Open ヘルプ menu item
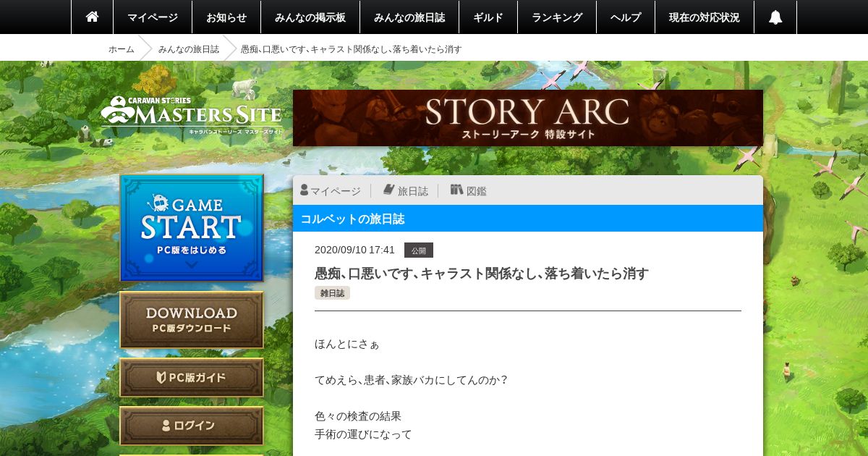 pyautogui.click(x=626, y=17)
